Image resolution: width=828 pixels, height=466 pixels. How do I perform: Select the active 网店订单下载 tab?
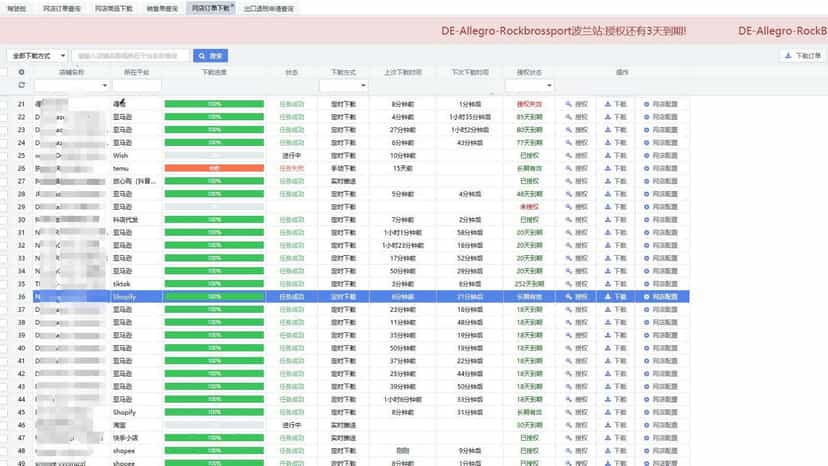click(210, 8)
